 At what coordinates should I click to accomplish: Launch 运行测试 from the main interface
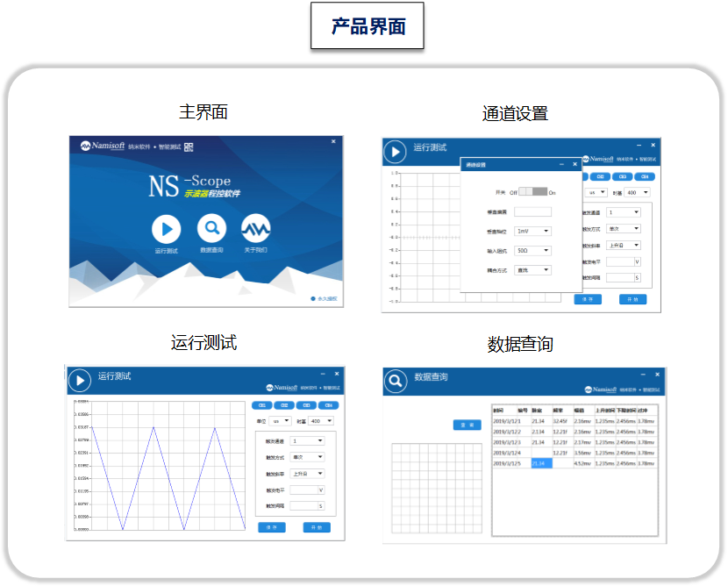click(166, 229)
